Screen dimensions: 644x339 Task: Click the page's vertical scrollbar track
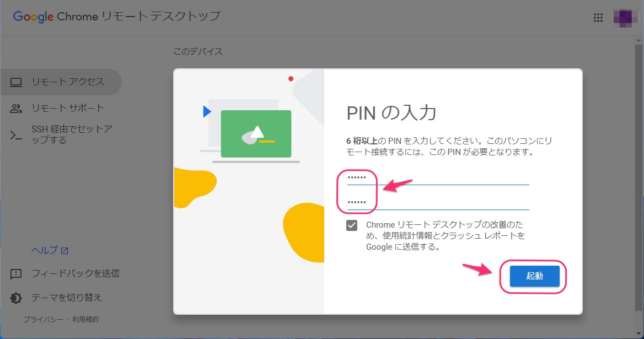638,187
